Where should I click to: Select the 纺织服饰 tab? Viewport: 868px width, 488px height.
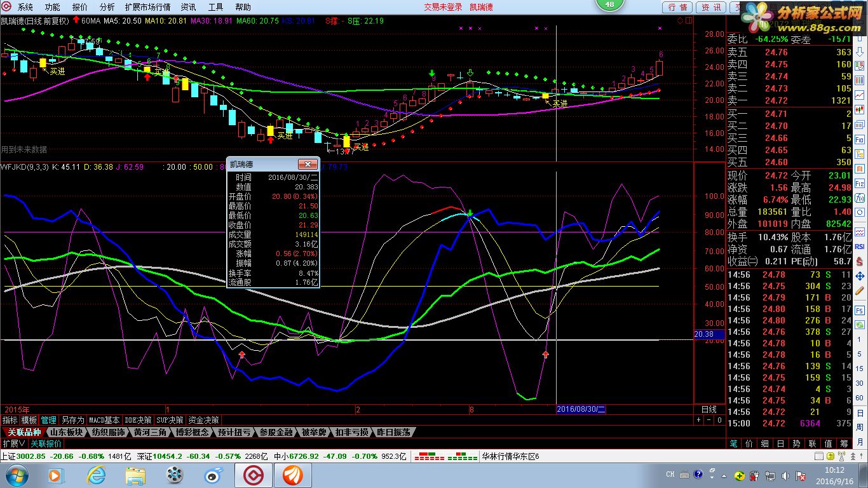pyautogui.click(x=108, y=432)
